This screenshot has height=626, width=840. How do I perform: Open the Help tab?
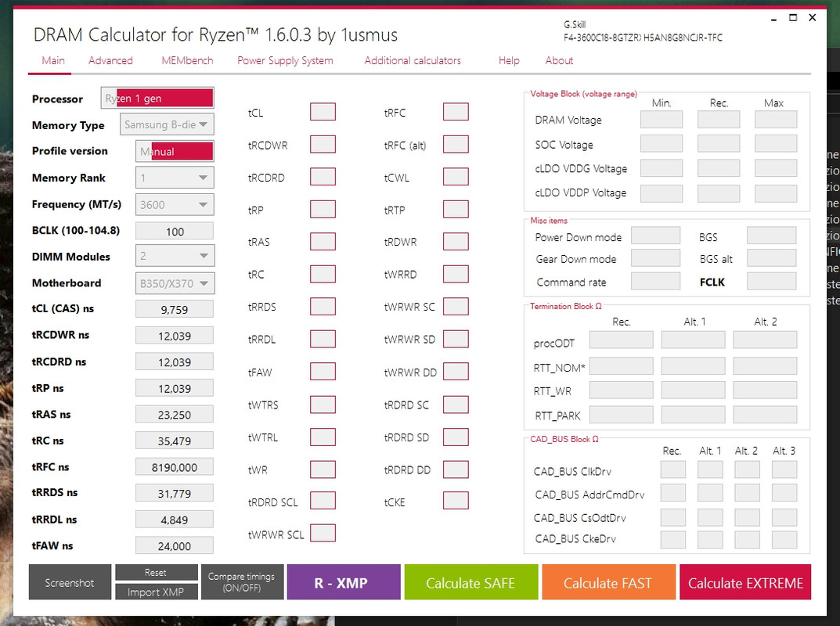pyautogui.click(x=509, y=60)
